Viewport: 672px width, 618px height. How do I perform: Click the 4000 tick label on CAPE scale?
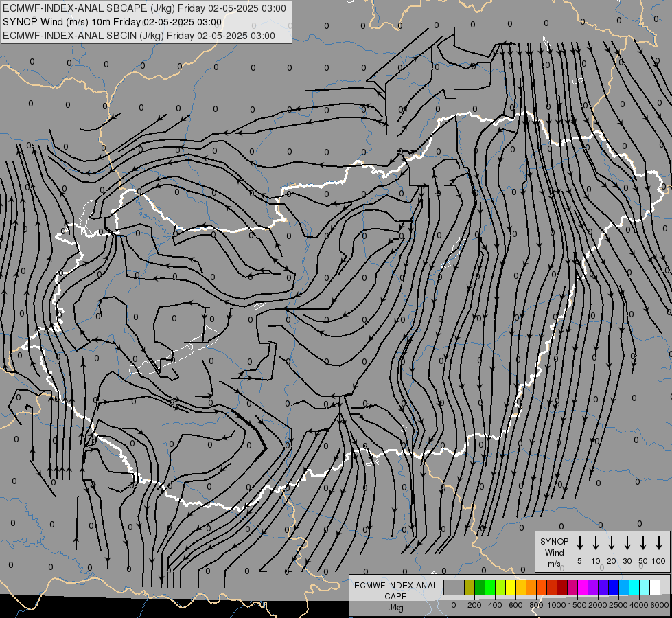[x=639, y=605]
